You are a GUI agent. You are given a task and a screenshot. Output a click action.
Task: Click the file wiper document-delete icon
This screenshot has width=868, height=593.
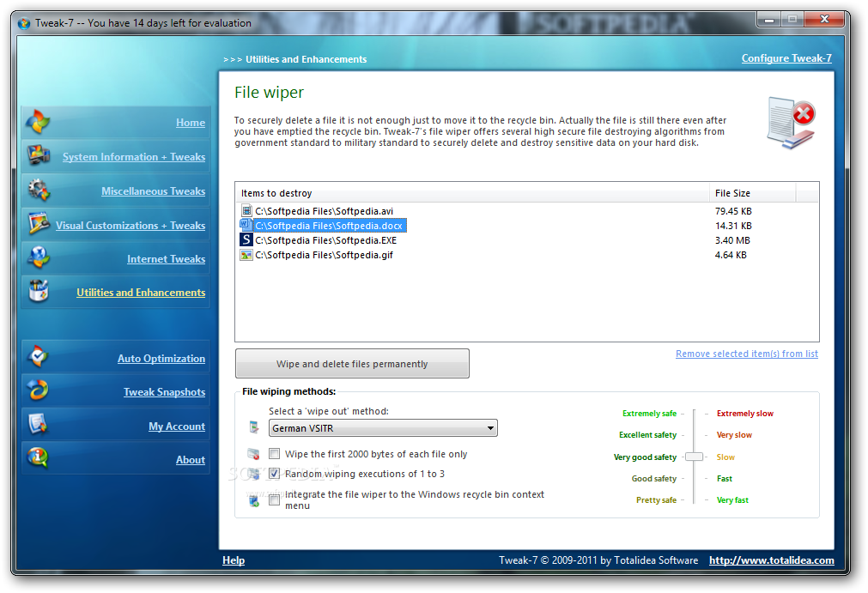[790, 123]
